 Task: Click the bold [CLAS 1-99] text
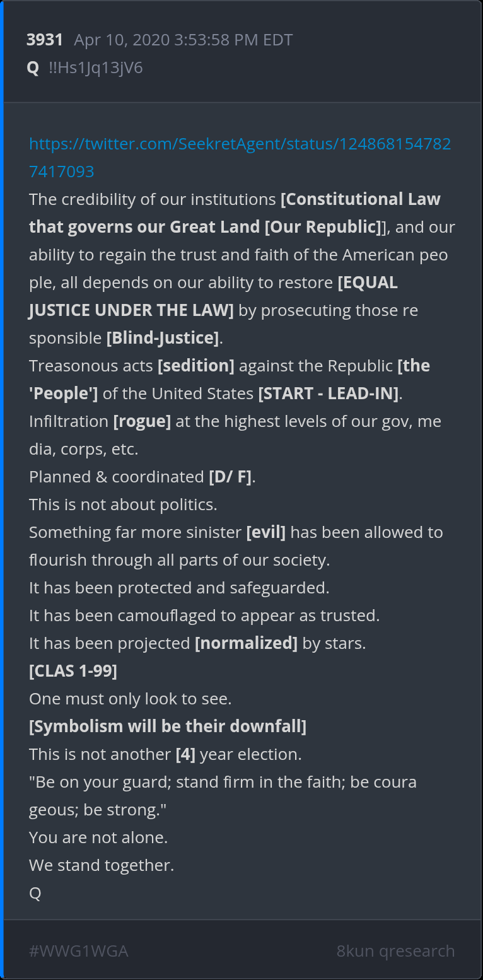pos(73,671)
